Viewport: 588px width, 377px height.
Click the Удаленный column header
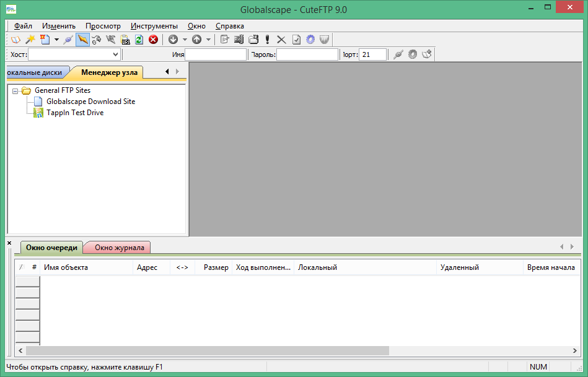480,267
